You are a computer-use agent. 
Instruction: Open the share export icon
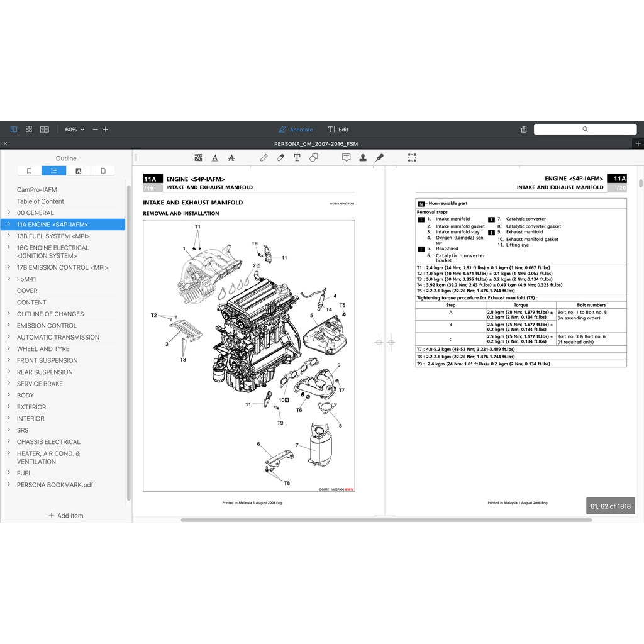(524, 130)
